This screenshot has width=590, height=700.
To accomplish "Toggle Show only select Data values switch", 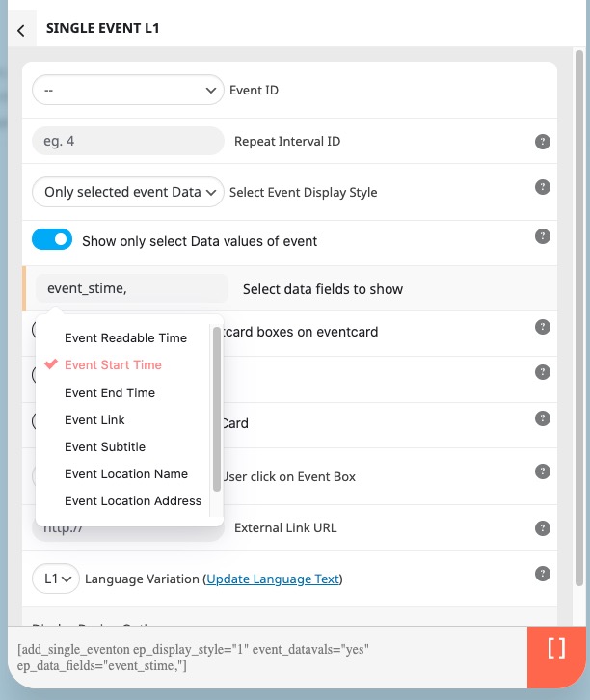I will coord(52,239).
